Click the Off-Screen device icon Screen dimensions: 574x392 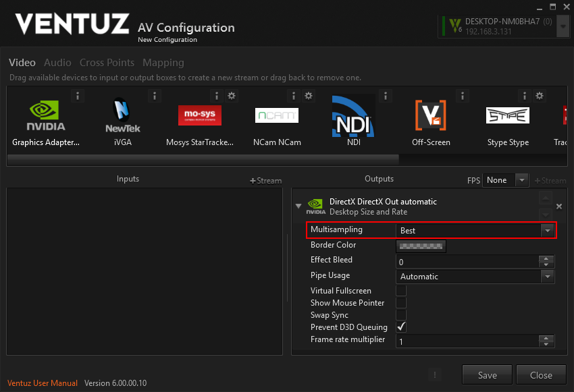[x=431, y=116]
